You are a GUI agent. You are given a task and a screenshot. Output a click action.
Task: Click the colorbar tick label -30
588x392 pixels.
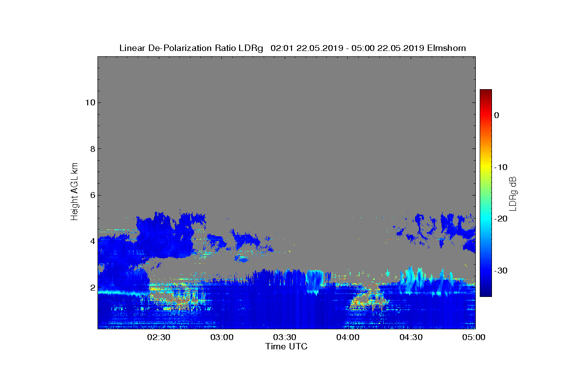(501, 271)
